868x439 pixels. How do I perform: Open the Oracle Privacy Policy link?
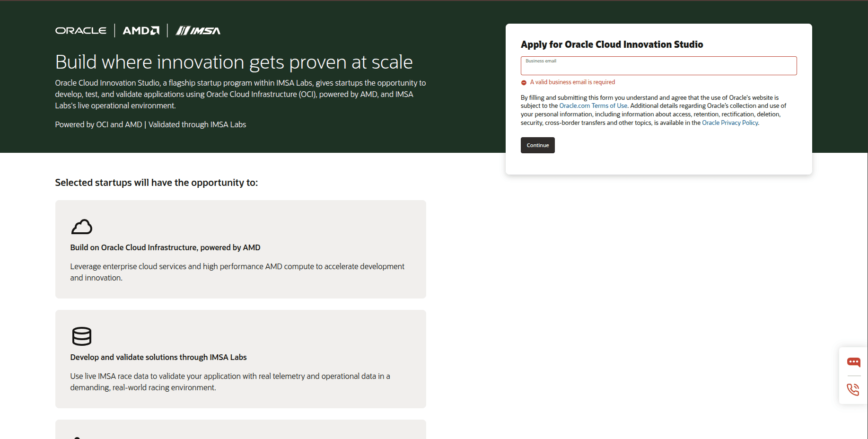(730, 123)
